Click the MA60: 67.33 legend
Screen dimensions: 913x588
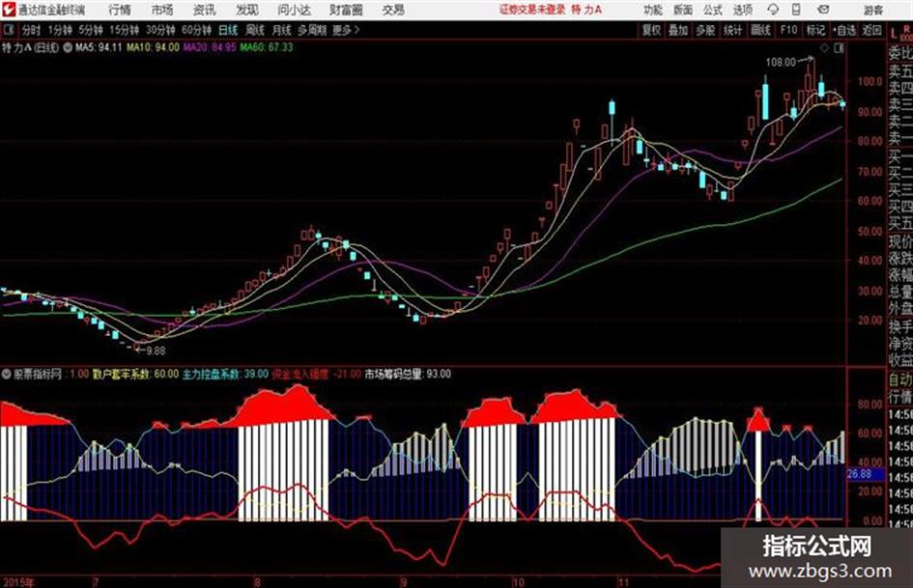tap(267, 47)
